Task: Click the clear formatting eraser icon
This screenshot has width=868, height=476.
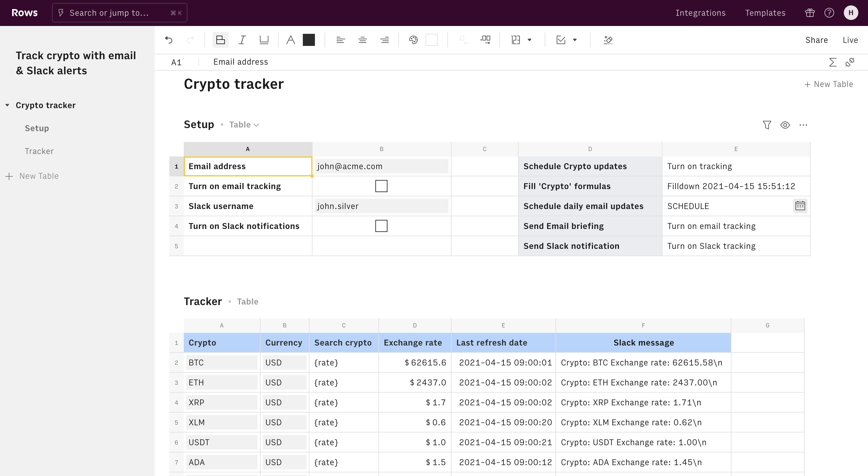Action: (x=608, y=40)
